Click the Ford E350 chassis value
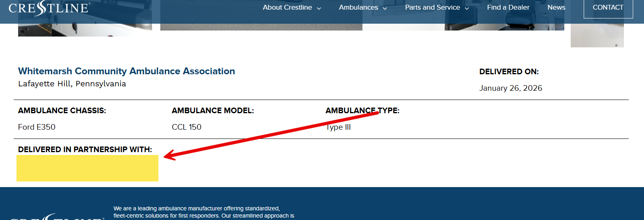 37,127
